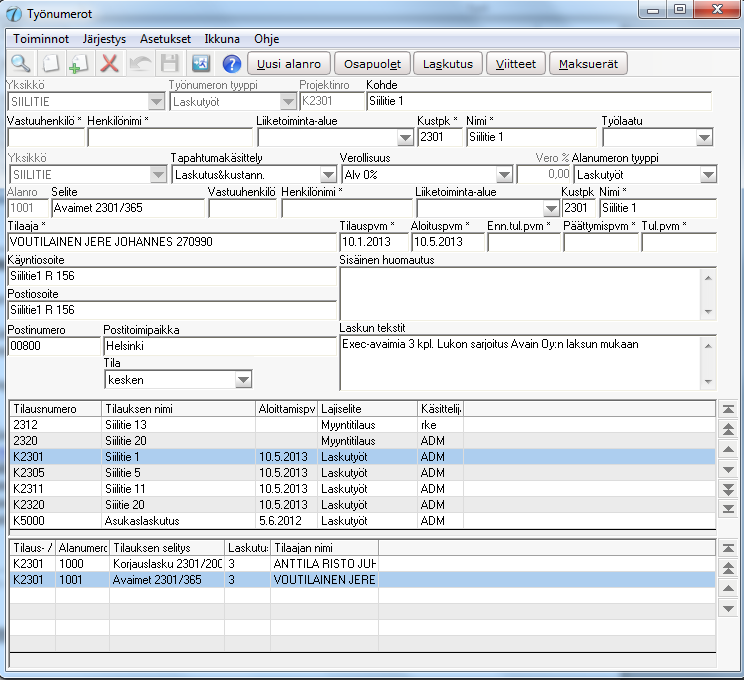Screen dimensions: 744x680
Task: Click the red X delete icon
Action: pos(109,64)
